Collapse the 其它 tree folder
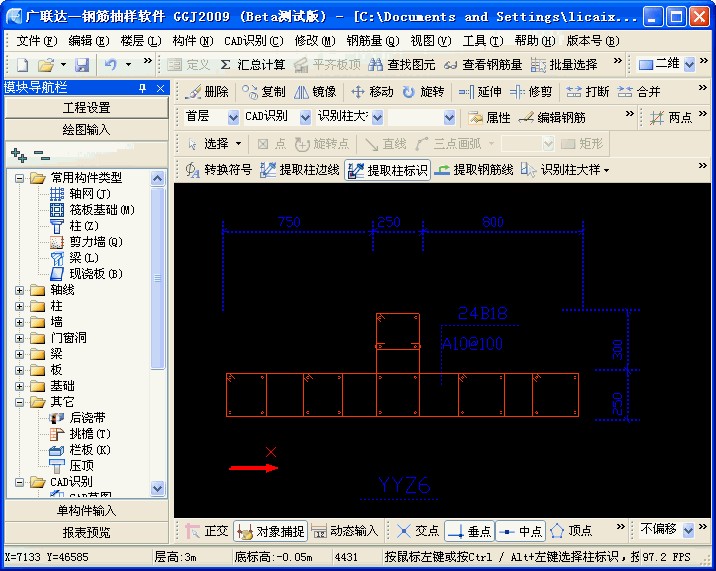This screenshot has height=571, width=716. pyautogui.click(x=20, y=402)
